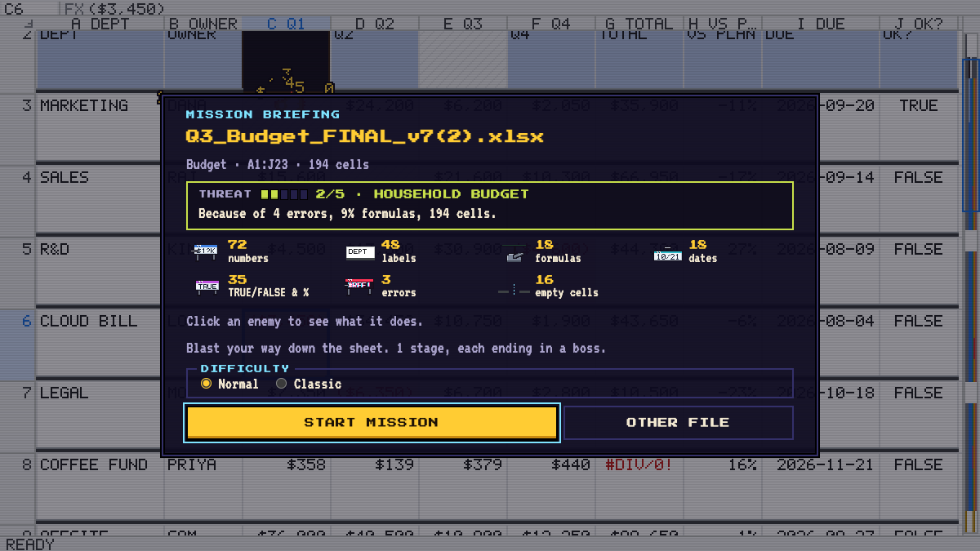Click the file name Q3_Budget_FINAL_v7(2).xlsx
The width and height of the screenshot is (980, 551).
[x=364, y=136]
